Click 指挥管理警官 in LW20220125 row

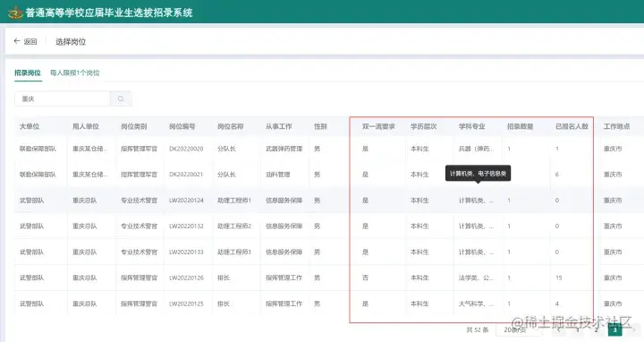point(139,304)
